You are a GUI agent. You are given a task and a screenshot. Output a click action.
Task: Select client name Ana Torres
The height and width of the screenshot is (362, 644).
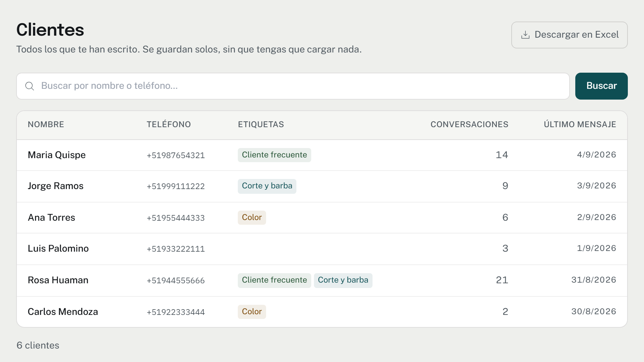pos(52,218)
